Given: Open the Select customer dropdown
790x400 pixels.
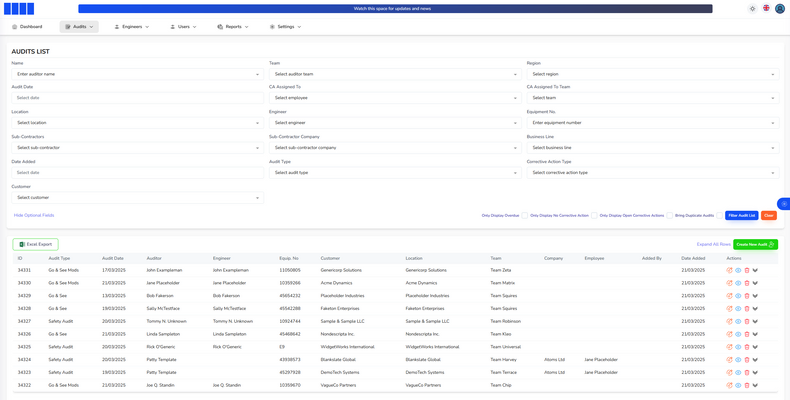Looking at the screenshot, I should [138, 197].
